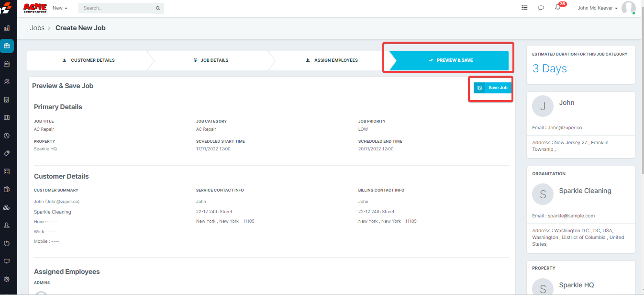The height and width of the screenshot is (295, 644).
Task: Click Sparkle HQ property value in Primary Details
Action: (x=45, y=149)
